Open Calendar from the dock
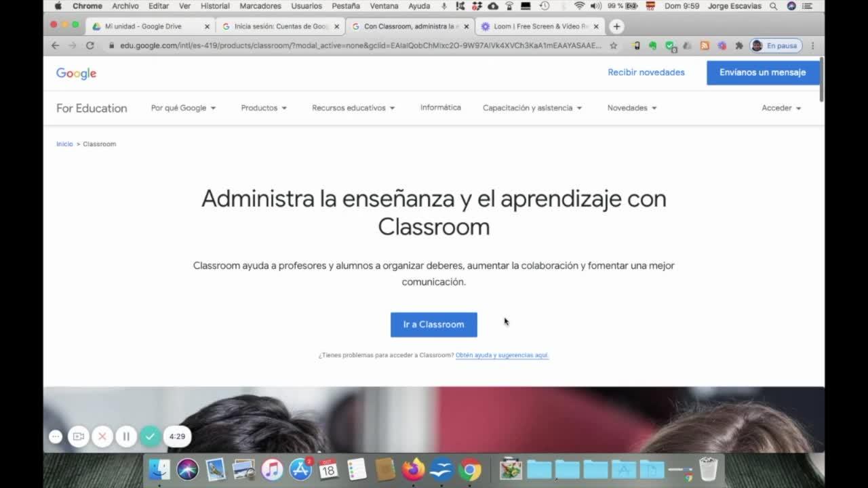 (328, 469)
